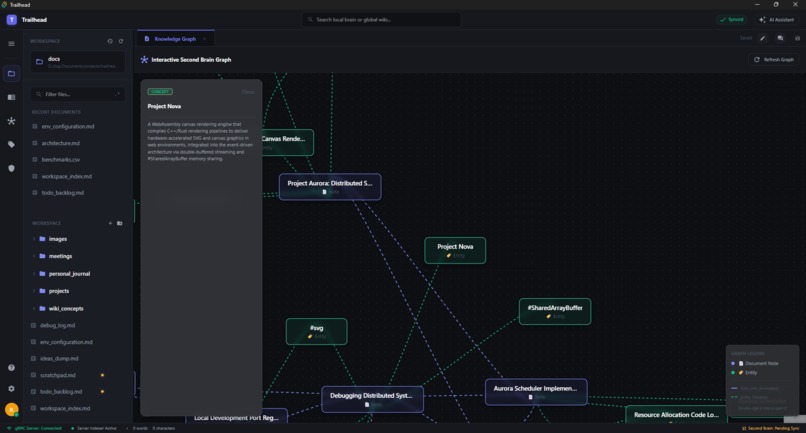Click the orange user avatar
Viewport: 806px width, 433px height.
click(11, 409)
